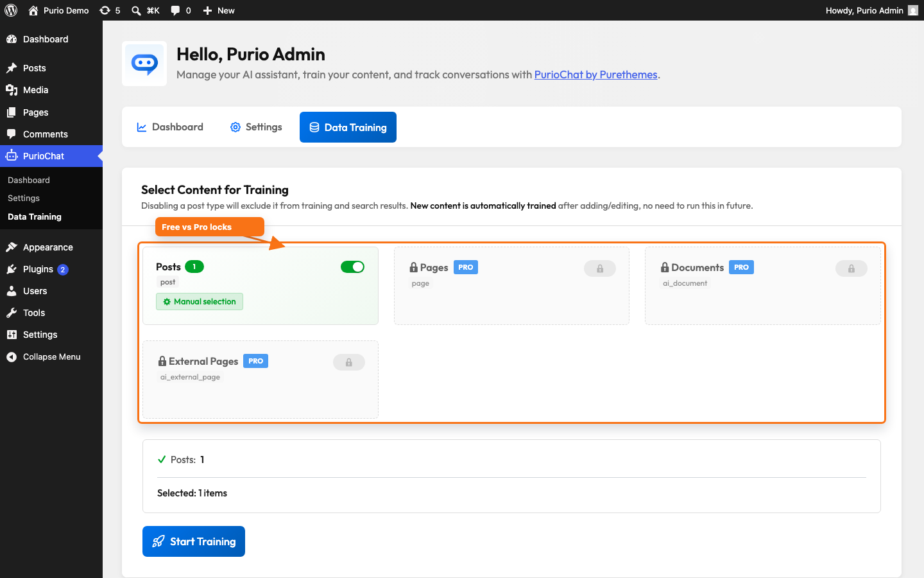Open the Purio Demo site home link
The height and width of the screenshot is (578, 924).
pyautogui.click(x=58, y=10)
